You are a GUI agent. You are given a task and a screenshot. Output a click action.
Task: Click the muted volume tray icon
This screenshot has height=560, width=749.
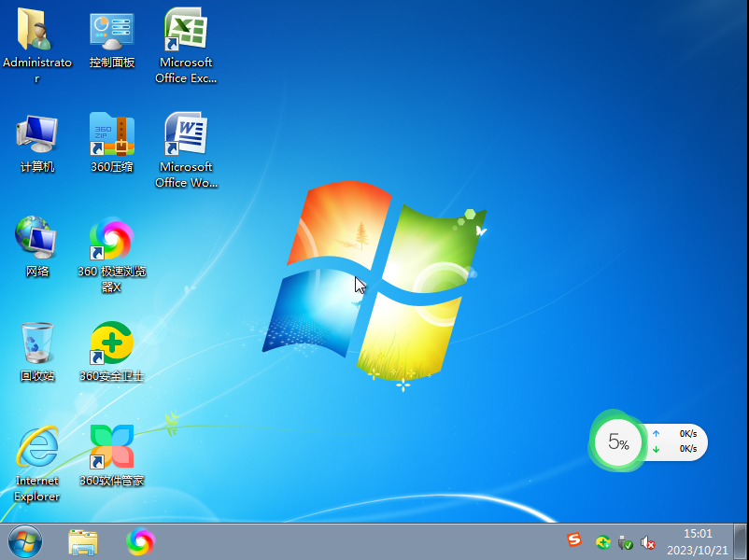[647, 542]
